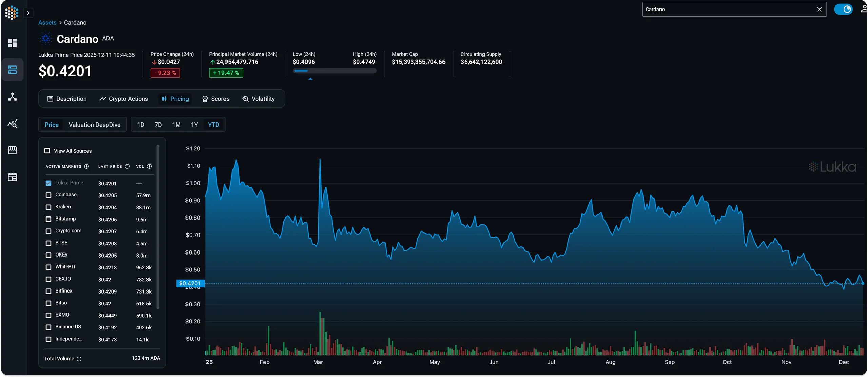The width and height of the screenshot is (868, 377).
Task: Click the Cardano coin logo
Action: pyautogui.click(x=46, y=39)
